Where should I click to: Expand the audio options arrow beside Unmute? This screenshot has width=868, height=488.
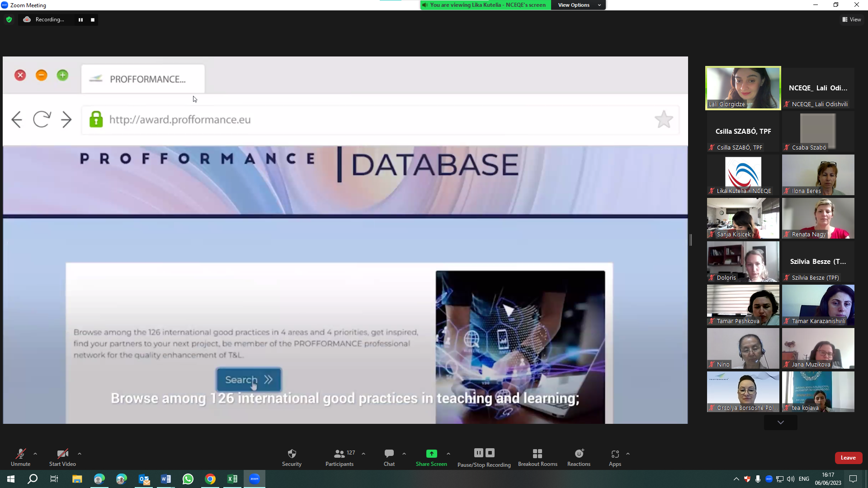[35, 454]
